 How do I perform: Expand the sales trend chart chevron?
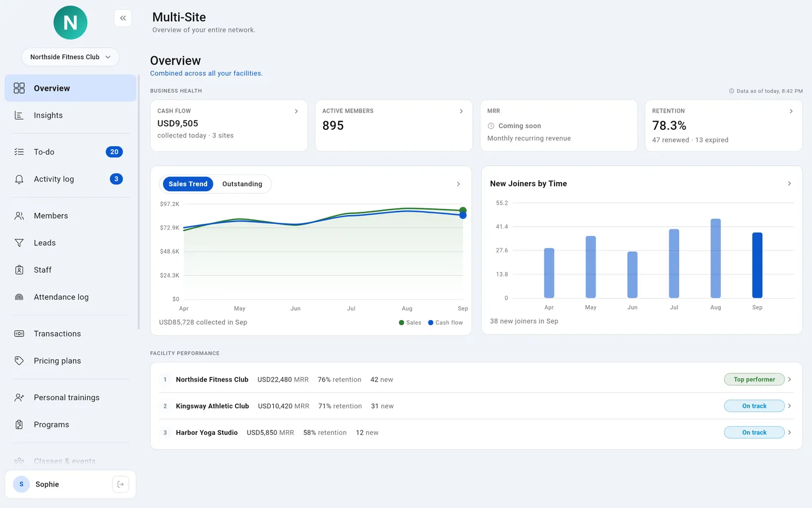[x=458, y=184]
